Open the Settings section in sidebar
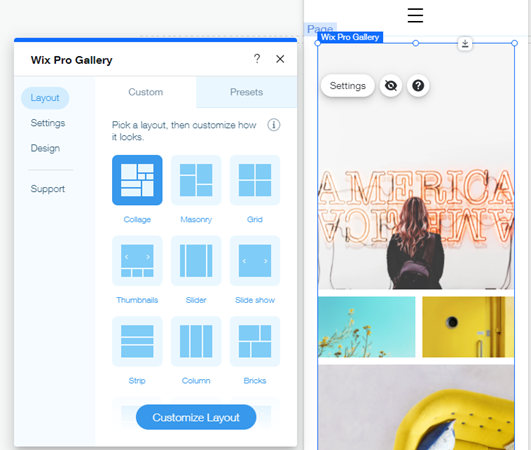Viewport: 531px width, 450px height. pyautogui.click(x=48, y=123)
